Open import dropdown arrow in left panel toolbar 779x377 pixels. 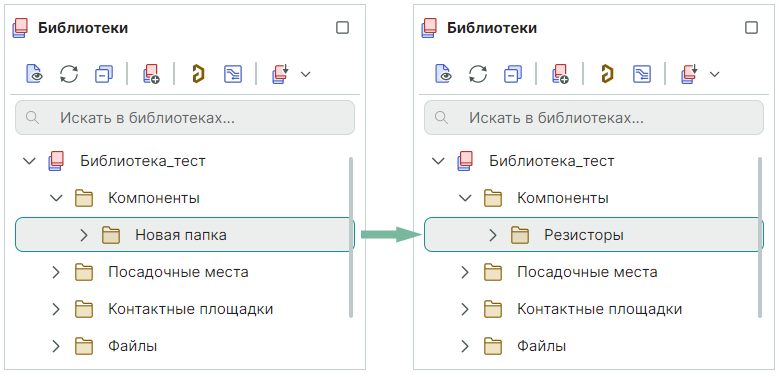(x=306, y=74)
